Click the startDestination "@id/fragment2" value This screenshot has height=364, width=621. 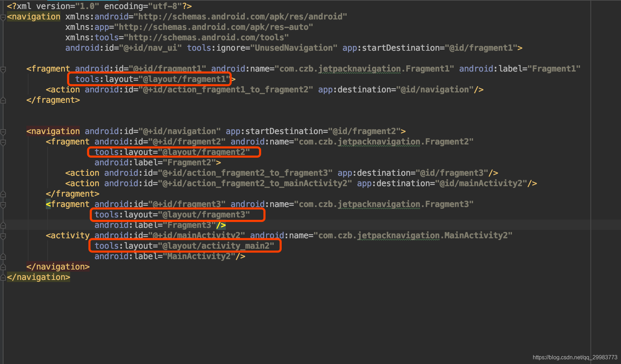point(364,131)
